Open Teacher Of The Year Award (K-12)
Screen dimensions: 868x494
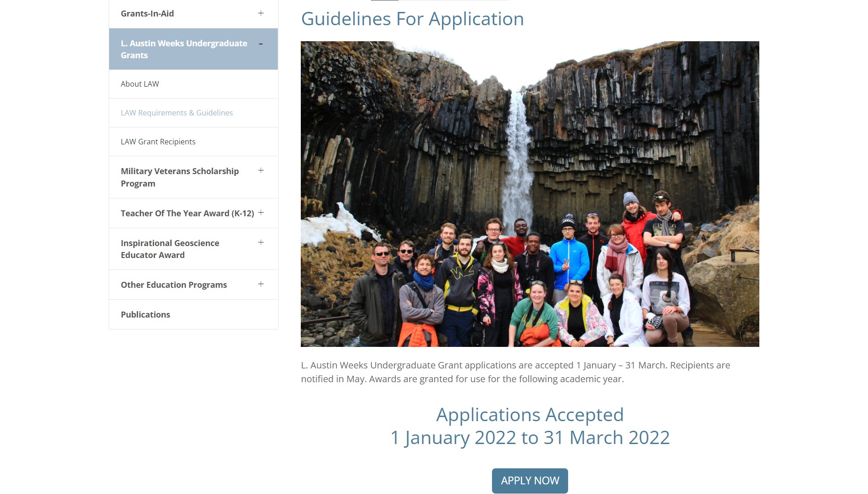pyautogui.click(x=187, y=213)
